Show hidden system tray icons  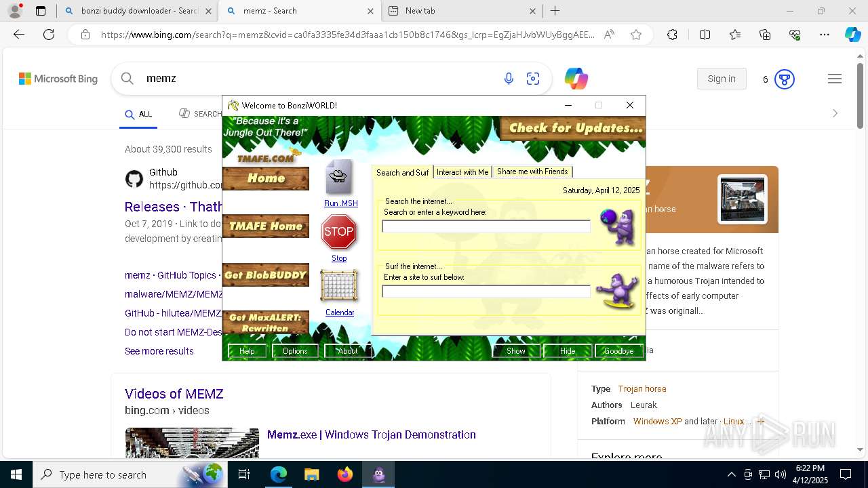point(731,474)
